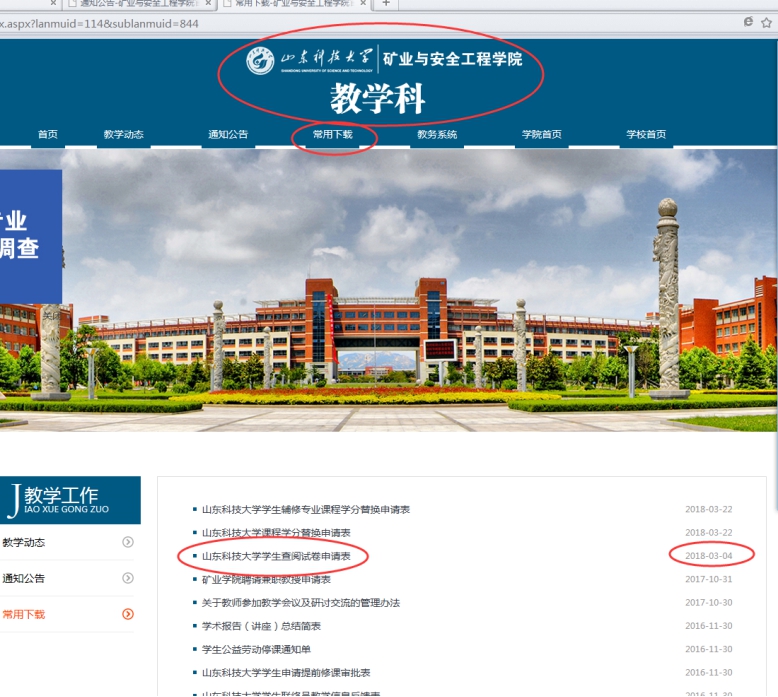Open 首页 in the navigation bar
Image resolution: width=778 pixels, height=697 pixels.
[47, 135]
